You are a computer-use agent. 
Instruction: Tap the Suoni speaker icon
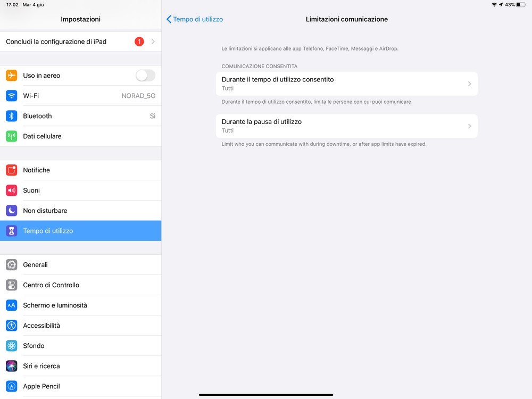tap(12, 190)
